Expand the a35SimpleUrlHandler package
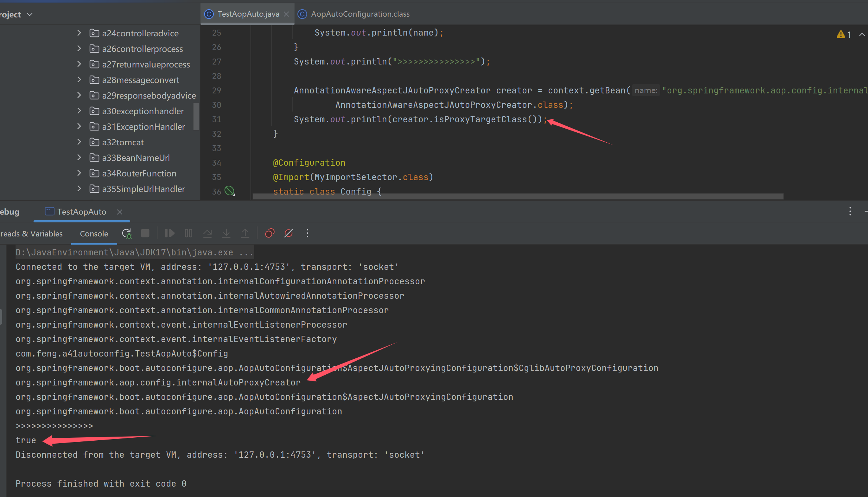Screen dimensions: 868x497 (79, 189)
